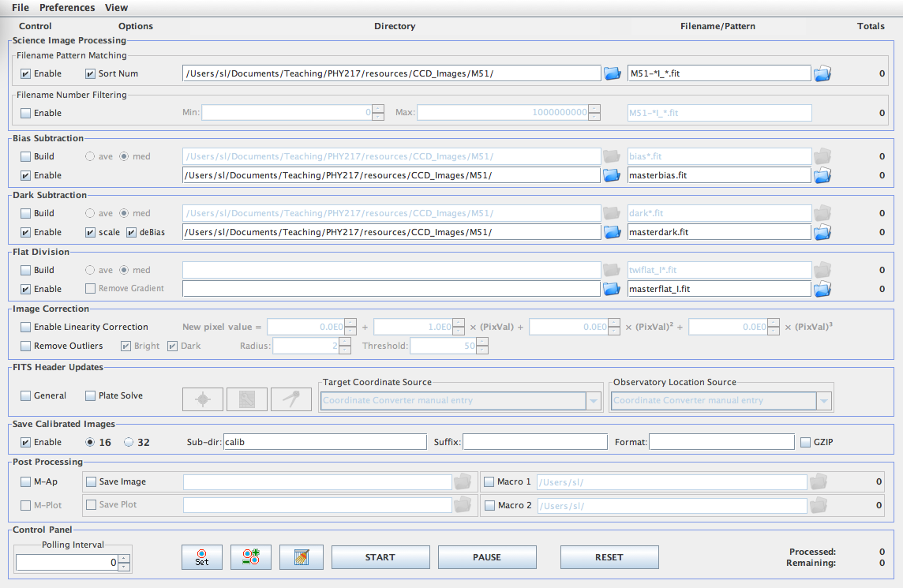Click directory folder icon in Flat Build row
Image resolution: width=903 pixels, height=588 pixels.
click(x=611, y=269)
